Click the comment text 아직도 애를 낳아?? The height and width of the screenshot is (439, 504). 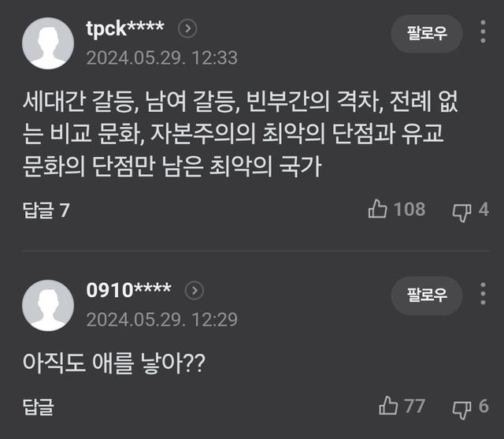(x=114, y=363)
